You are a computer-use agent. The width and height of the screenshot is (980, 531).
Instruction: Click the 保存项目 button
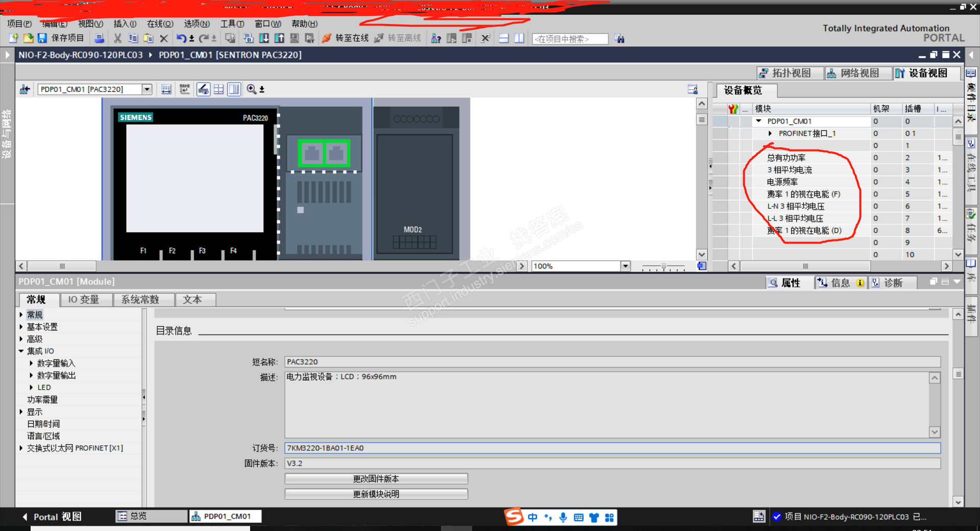coord(61,38)
